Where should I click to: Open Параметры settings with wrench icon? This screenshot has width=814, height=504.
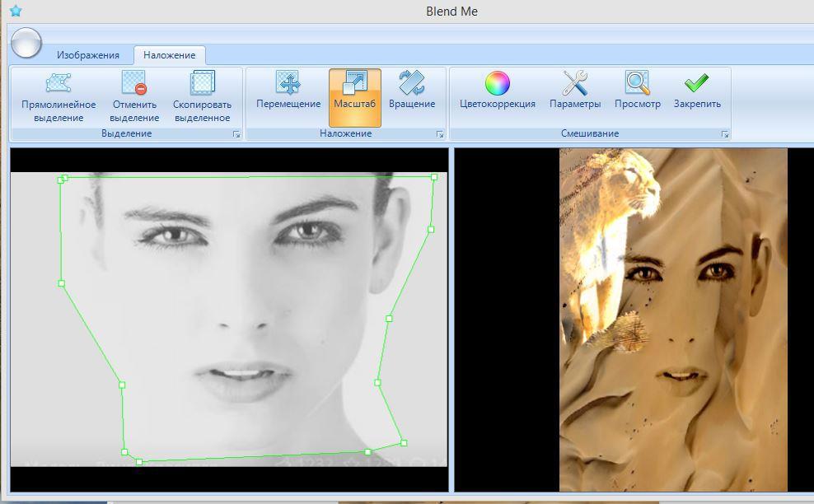click(574, 91)
